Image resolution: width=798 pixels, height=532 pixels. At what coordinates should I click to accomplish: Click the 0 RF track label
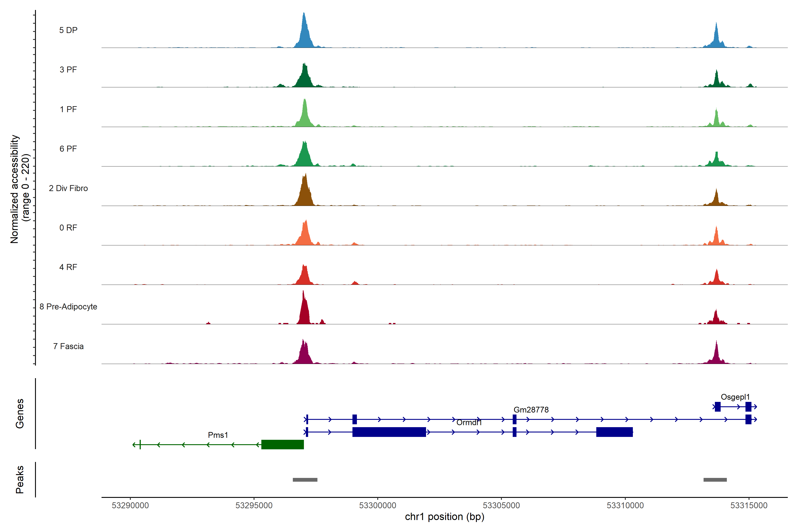tap(68, 227)
